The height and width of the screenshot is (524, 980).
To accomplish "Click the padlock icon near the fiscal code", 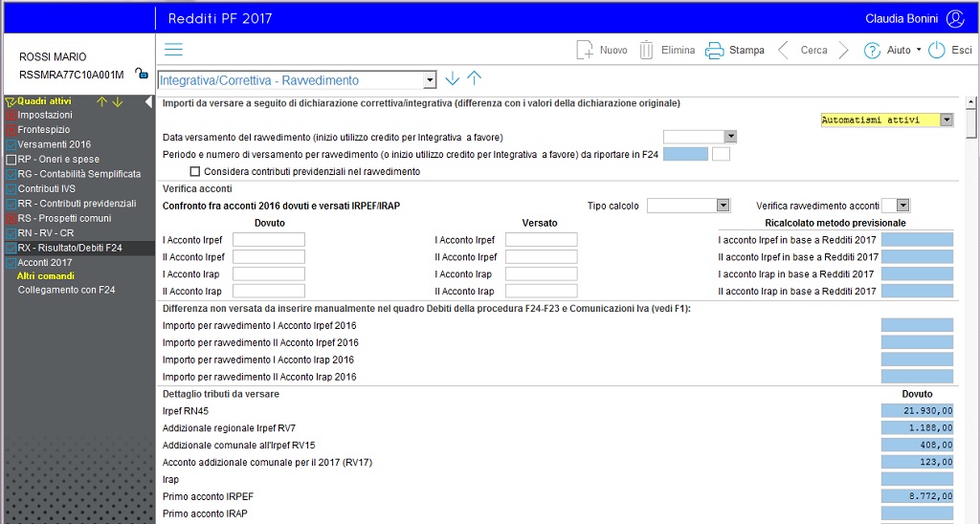I will tap(142, 73).
